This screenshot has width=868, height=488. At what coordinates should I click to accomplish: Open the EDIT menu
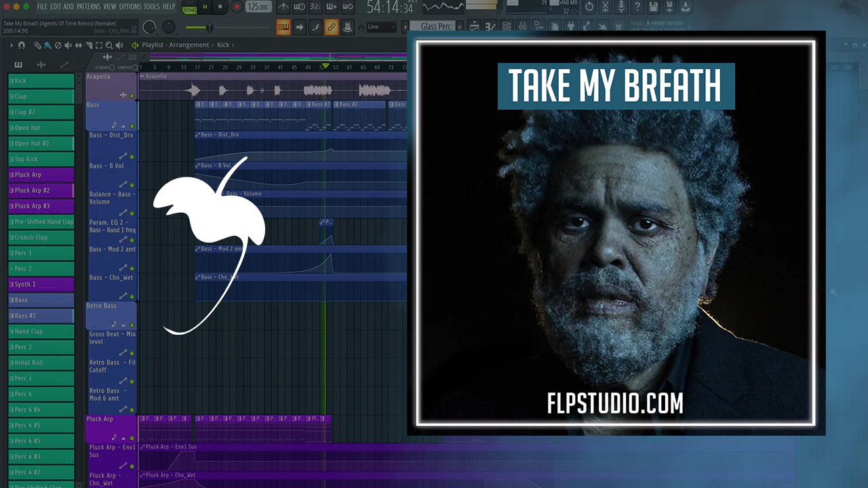tap(56, 7)
